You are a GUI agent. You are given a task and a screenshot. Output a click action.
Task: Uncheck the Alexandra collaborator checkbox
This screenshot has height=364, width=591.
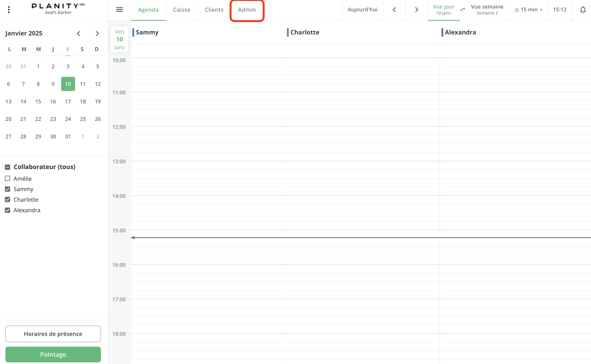pos(7,210)
